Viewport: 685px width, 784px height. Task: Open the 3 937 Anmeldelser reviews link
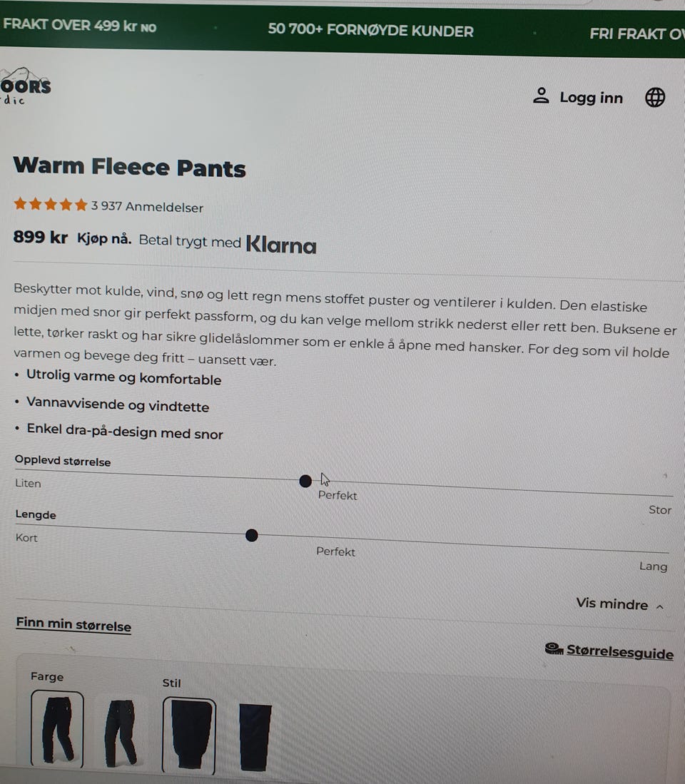tap(147, 206)
